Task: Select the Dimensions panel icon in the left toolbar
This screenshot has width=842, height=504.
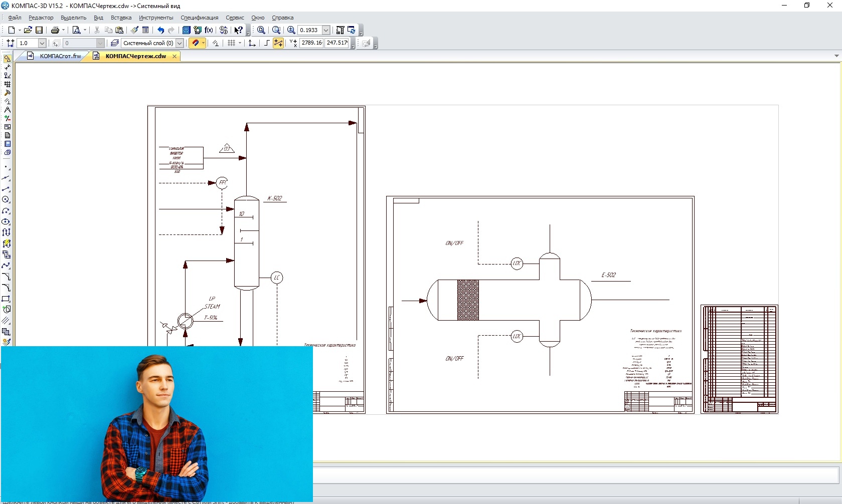Action: pos(7,67)
